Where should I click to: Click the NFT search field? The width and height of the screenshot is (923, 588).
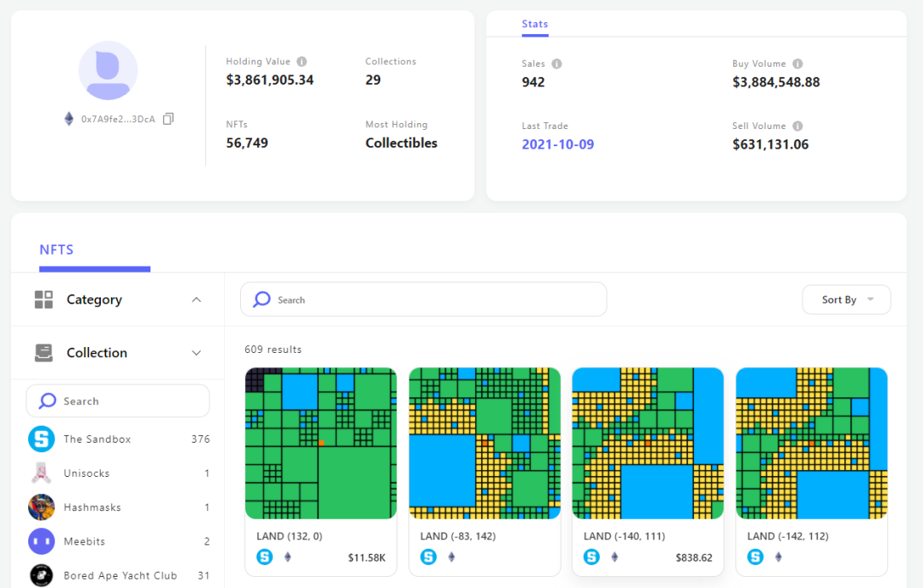[424, 300]
